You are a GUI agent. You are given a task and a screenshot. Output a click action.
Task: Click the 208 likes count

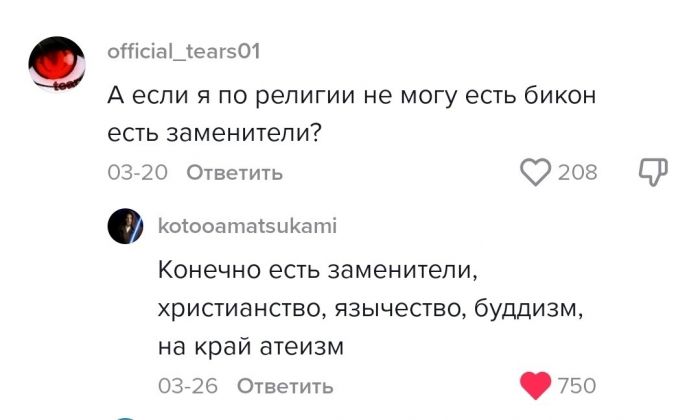click(x=577, y=173)
